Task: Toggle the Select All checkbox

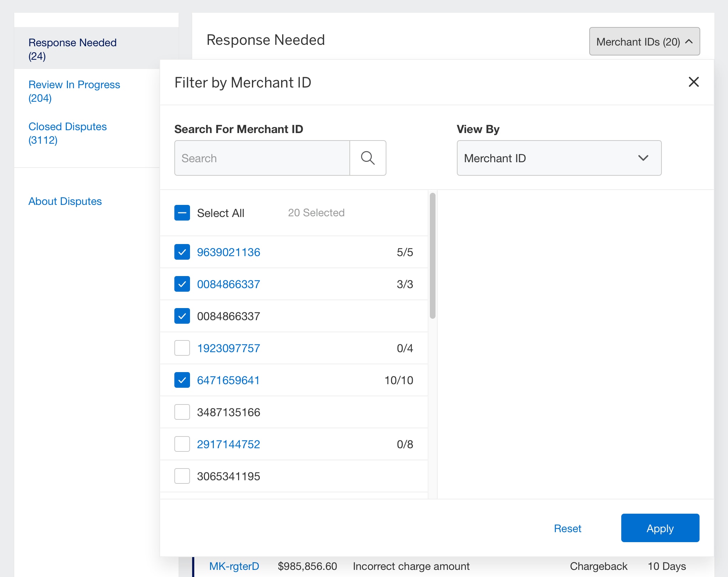Action: (182, 213)
